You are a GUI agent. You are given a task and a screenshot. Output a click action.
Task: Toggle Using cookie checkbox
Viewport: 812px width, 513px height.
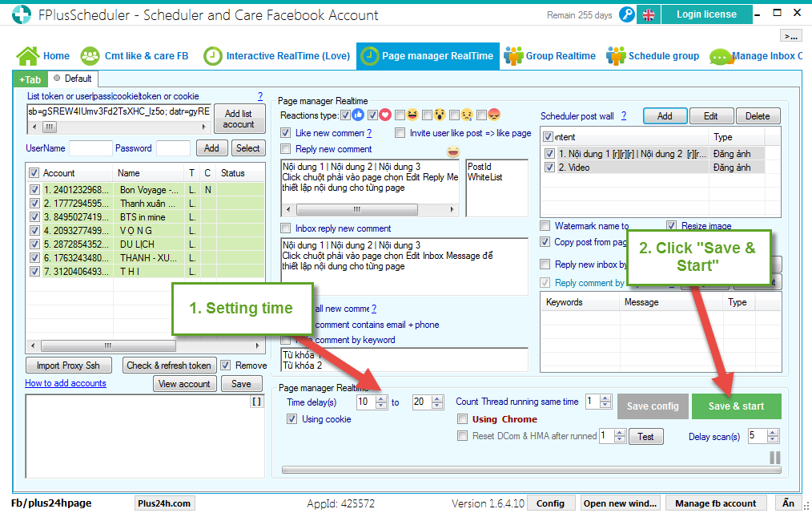pos(292,419)
